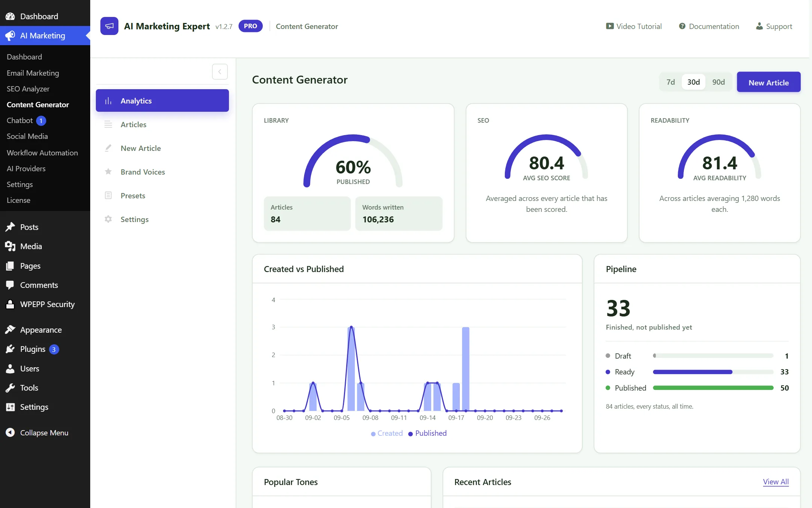Click the Users person icon
812x508 pixels.
point(10,368)
